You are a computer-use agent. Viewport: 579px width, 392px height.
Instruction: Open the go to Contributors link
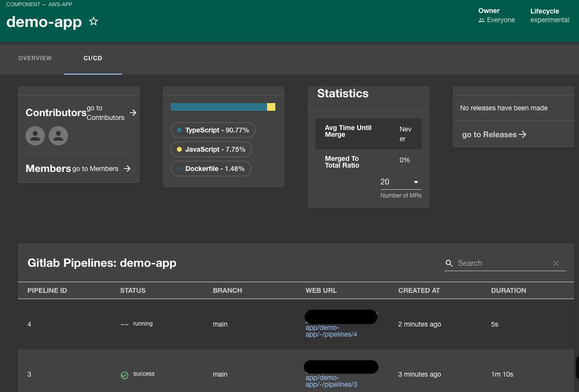point(106,113)
